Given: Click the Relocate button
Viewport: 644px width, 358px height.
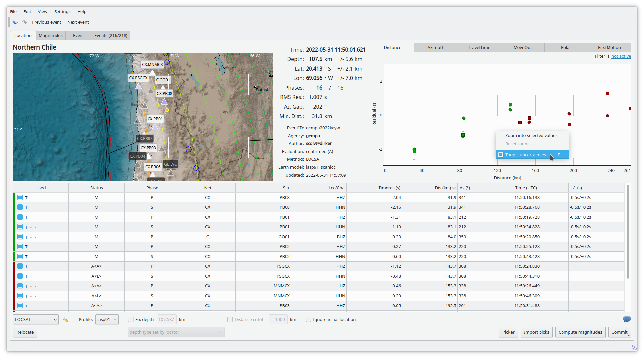Looking at the screenshot, I should pyautogui.click(x=25, y=332).
